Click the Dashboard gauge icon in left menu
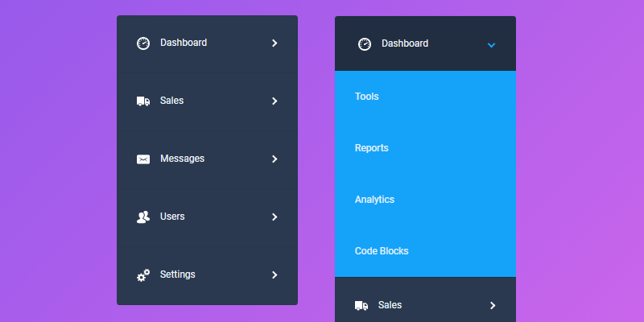Screen dimensions: 644x322 point(143,43)
